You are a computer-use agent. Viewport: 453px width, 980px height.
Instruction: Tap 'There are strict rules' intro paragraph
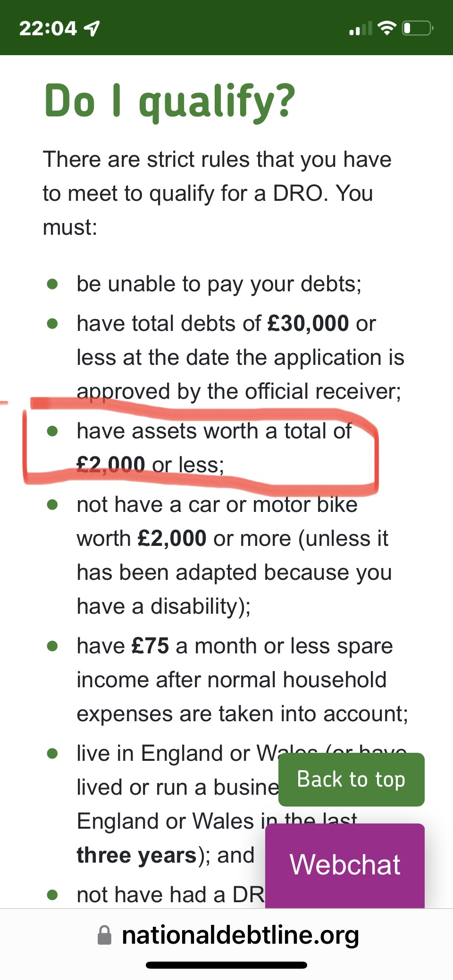coord(217,193)
